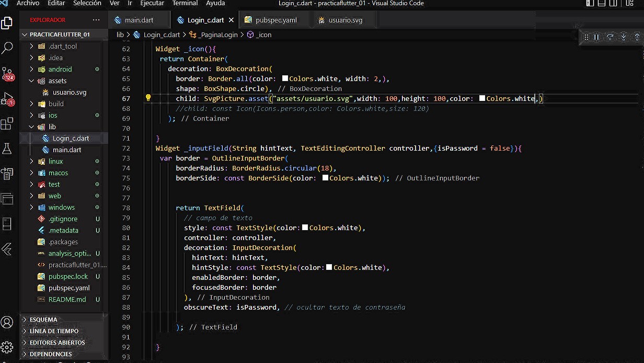Expand the LÍNEA DE TIEMPO section
Screen dimensions: 644x363
tap(63, 331)
